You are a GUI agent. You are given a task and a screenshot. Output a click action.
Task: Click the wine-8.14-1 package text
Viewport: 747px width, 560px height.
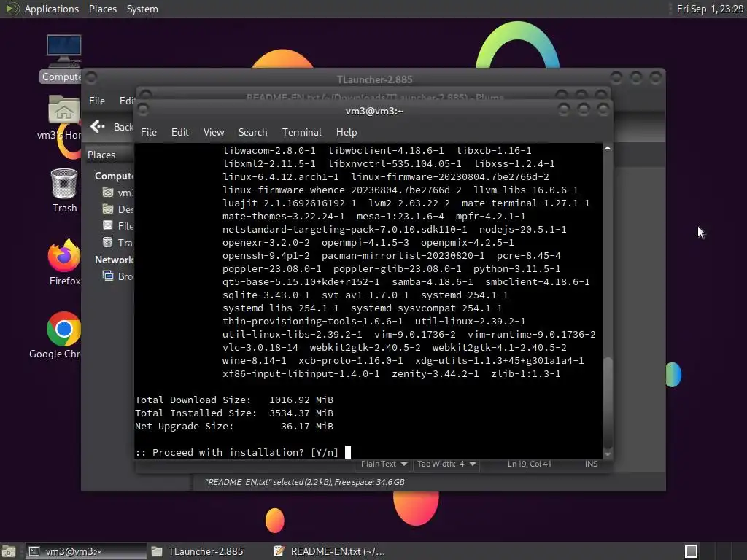click(255, 360)
